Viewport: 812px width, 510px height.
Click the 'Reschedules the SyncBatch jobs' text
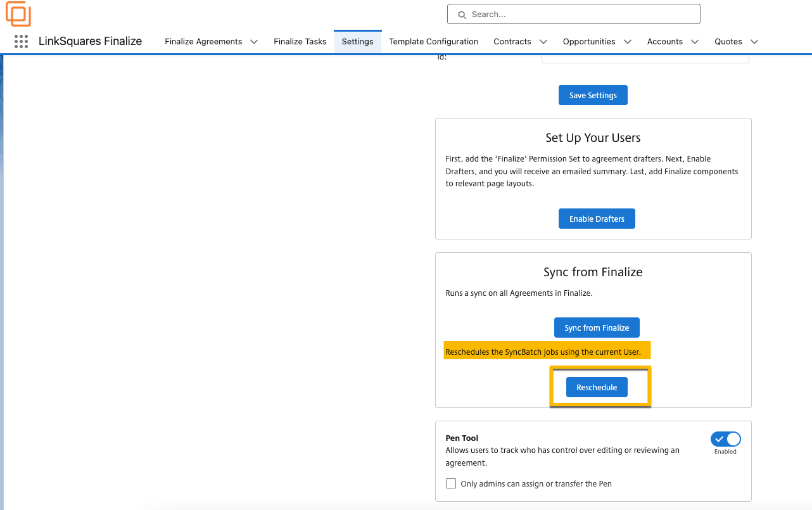click(x=543, y=352)
